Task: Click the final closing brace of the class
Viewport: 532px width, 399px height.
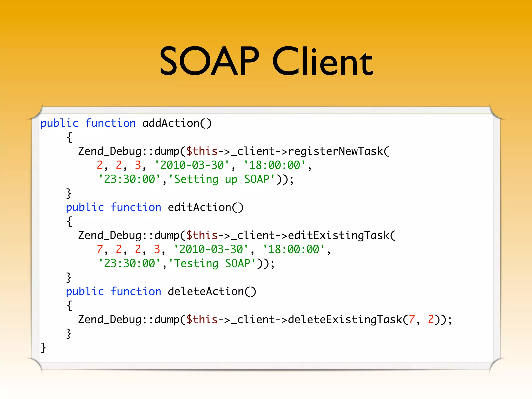Action: (43, 348)
